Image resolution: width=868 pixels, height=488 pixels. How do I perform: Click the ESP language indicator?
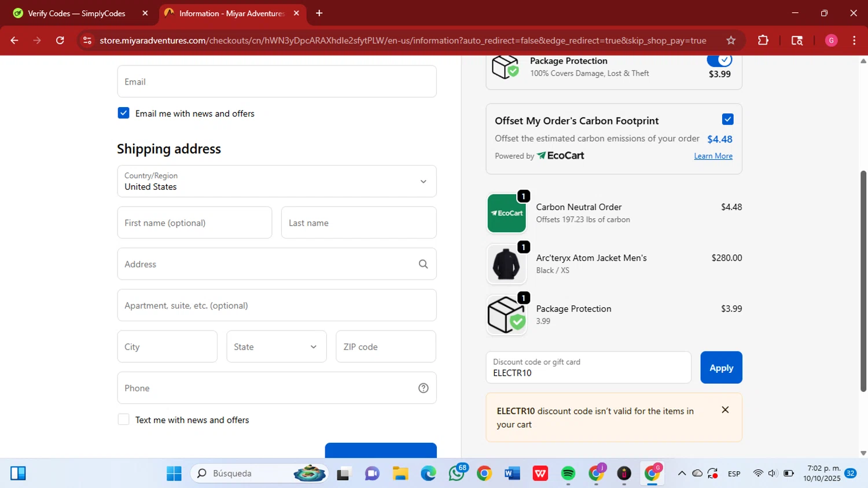point(734,474)
